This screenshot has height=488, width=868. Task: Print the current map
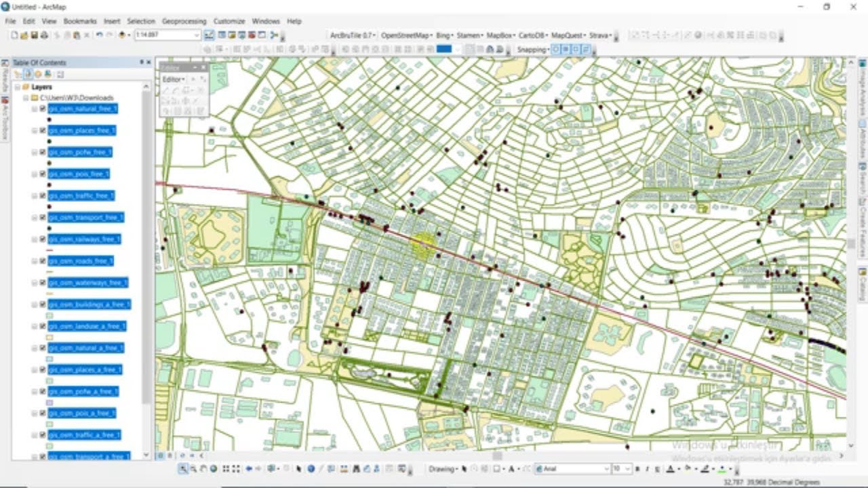44,35
